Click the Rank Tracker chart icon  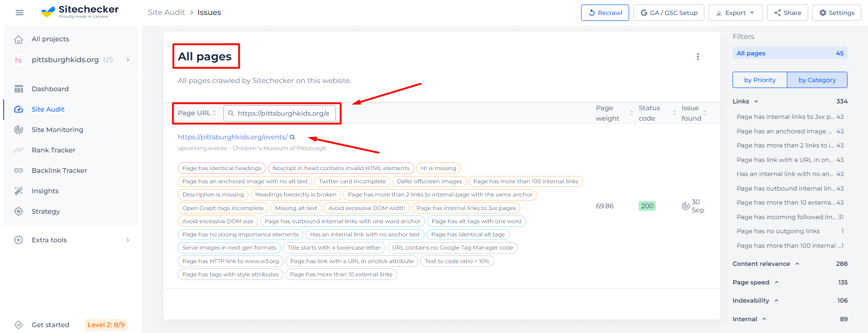coord(19,150)
